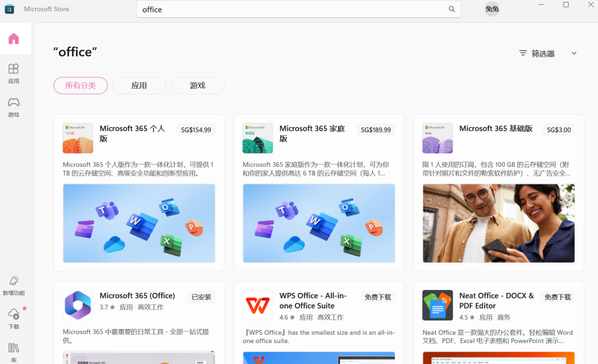Open the 应用 (Apps) sidebar section

[14, 73]
